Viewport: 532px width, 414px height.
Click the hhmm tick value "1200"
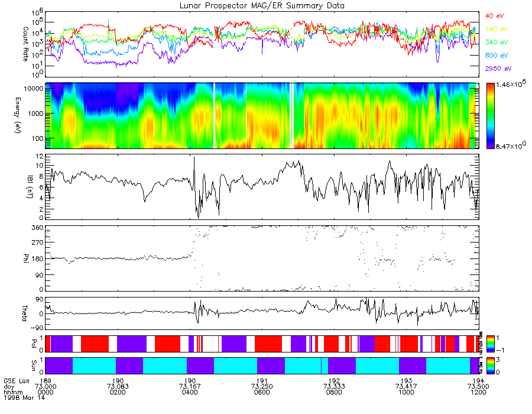pos(478,392)
